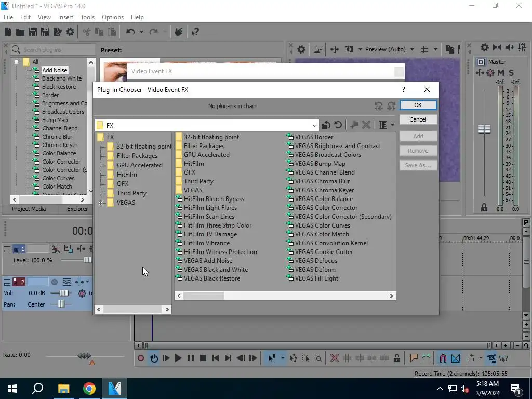The image size is (532, 399).
Task: Toggle the Master fader lock icon
Action: tap(484, 208)
